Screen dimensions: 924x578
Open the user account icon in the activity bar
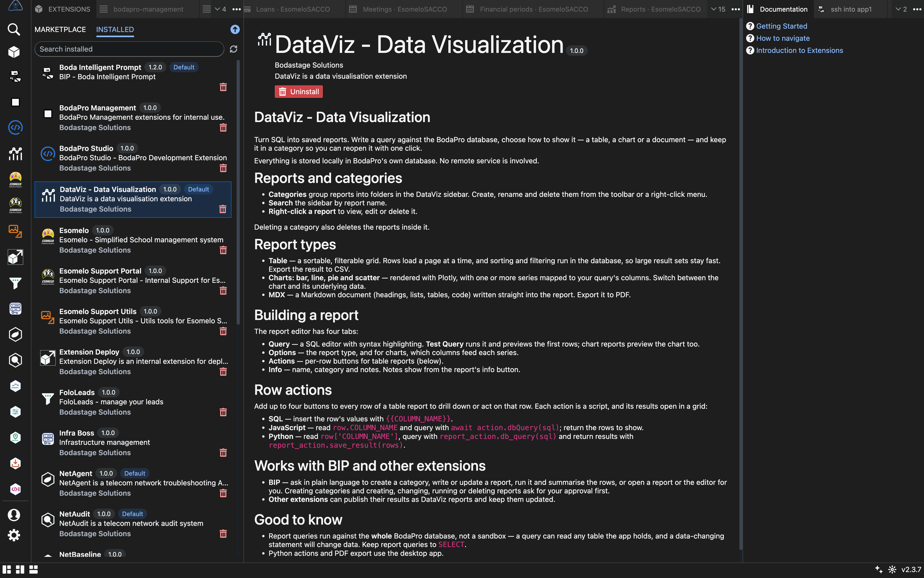(14, 515)
